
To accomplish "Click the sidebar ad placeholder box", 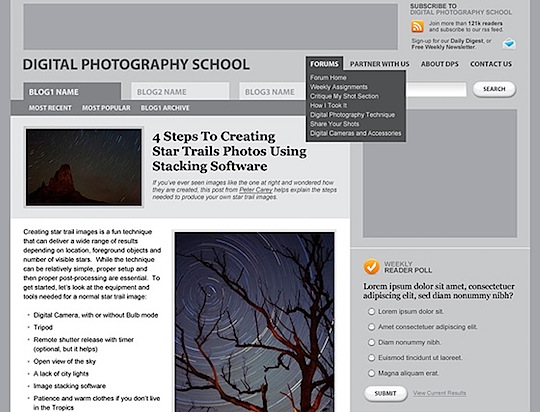I will [440, 173].
